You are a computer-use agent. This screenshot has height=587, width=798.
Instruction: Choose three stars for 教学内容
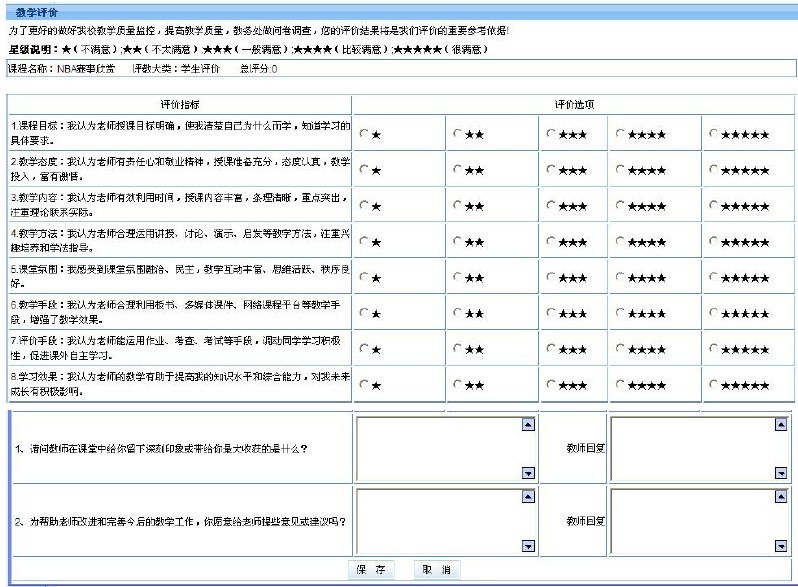tap(553, 206)
